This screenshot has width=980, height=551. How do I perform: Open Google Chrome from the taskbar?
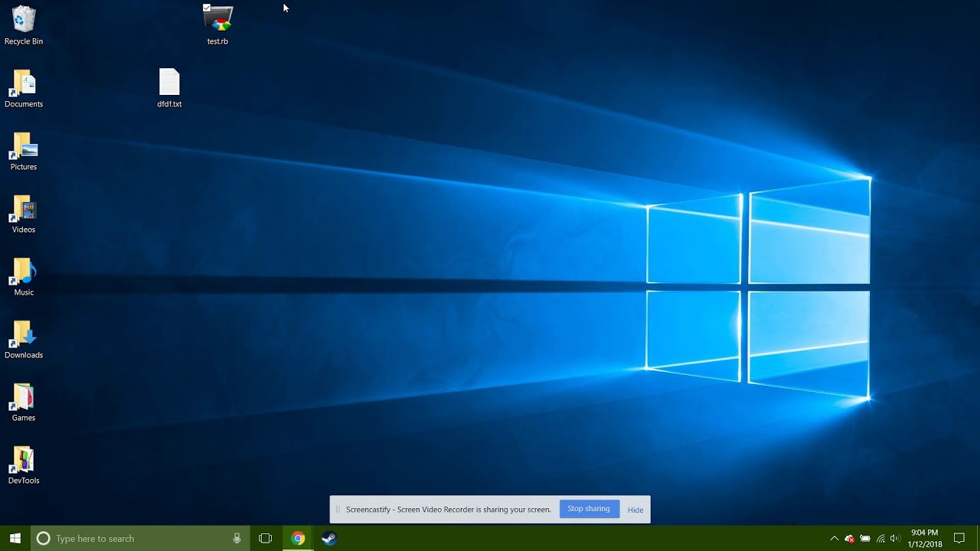point(298,538)
